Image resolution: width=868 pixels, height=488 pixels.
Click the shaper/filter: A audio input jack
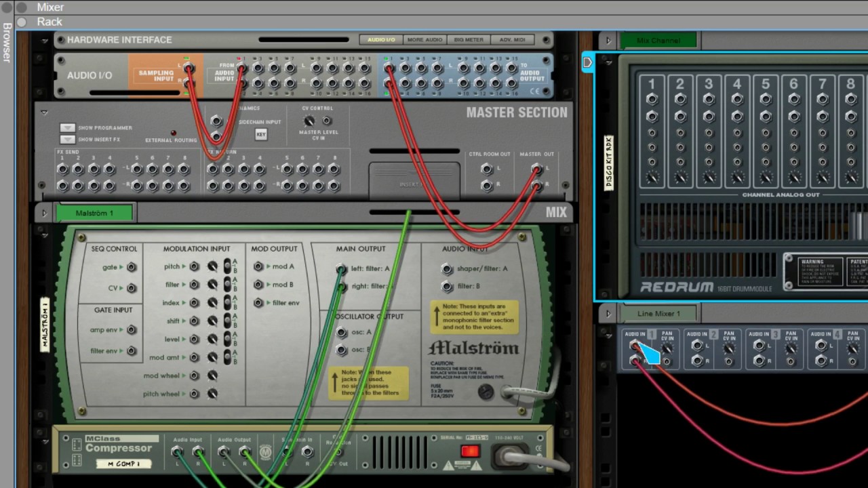tap(447, 268)
